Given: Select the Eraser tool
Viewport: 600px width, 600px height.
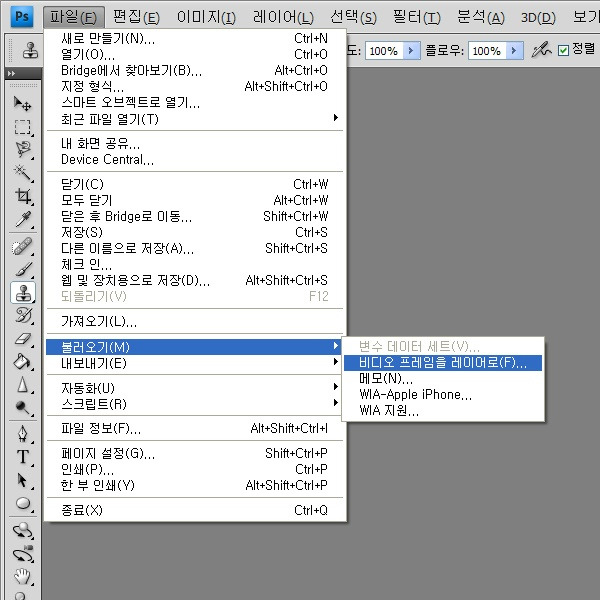Looking at the screenshot, I should (23, 339).
